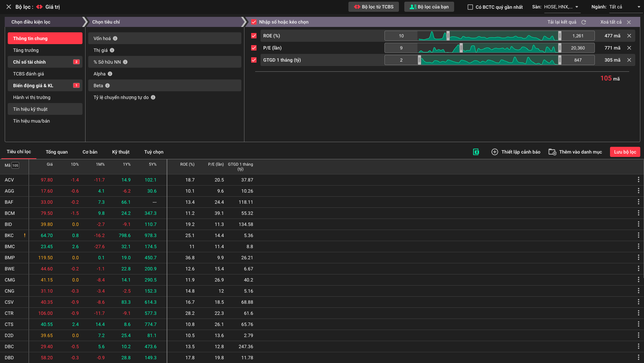Image resolution: width=644 pixels, height=363 pixels.
Task: Click info icon beside Beta criterion
Action: coord(107,86)
